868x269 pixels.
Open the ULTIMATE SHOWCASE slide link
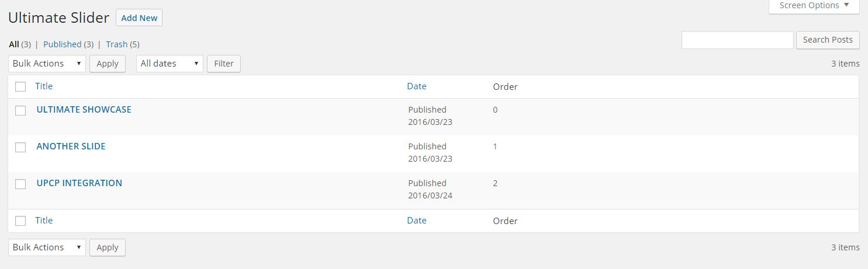click(84, 109)
